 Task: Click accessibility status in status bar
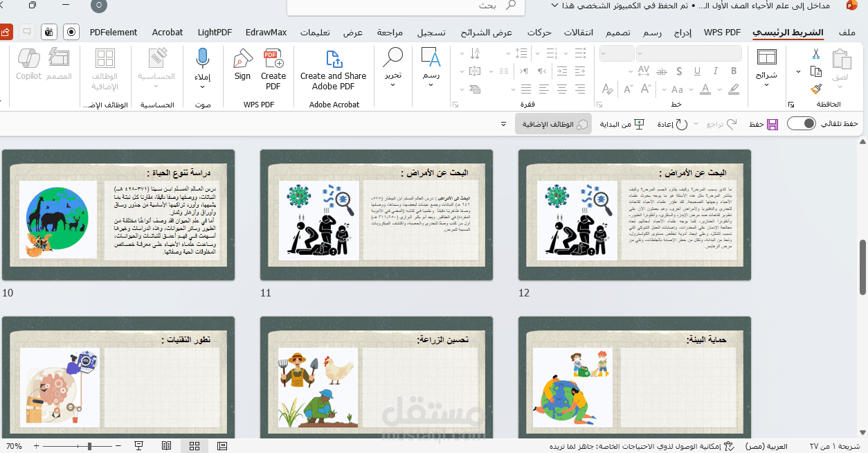[642, 446]
